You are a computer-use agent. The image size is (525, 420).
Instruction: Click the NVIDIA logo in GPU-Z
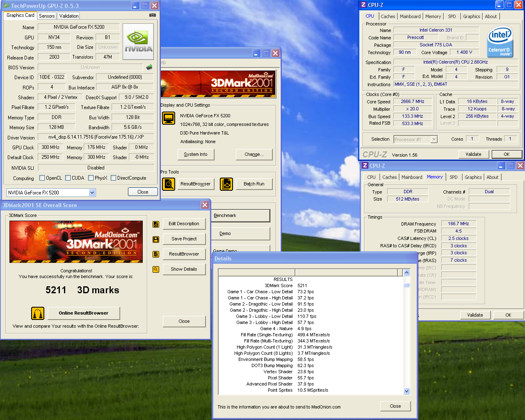click(x=139, y=42)
